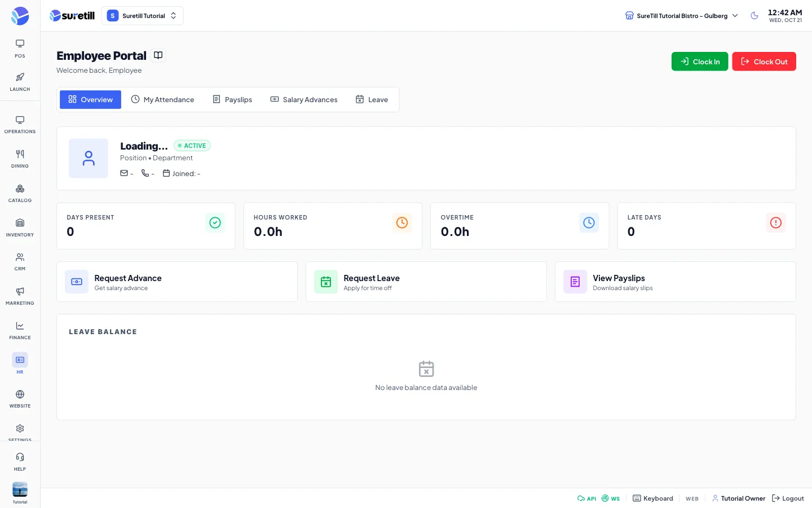812x508 pixels.
Task: Open the CRM sidebar section
Action: [x=20, y=262]
